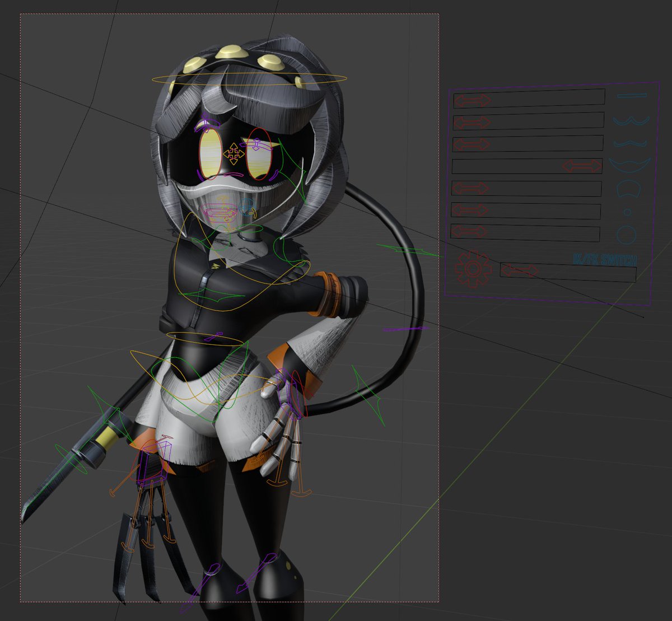The width and height of the screenshot is (672, 621).
Task: Select the red oval around the fully open eye
Action: tap(210, 155)
